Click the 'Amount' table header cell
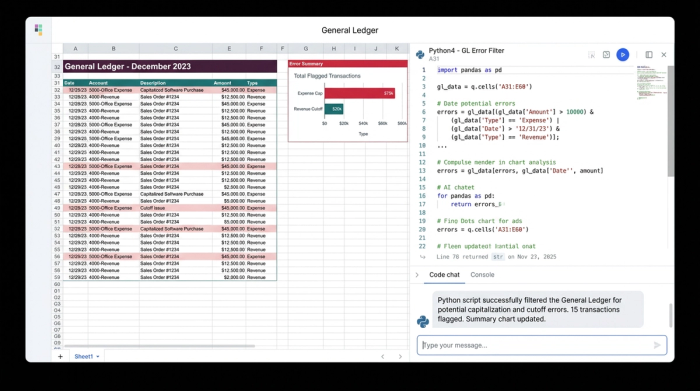The width and height of the screenshot is (700, 391). tap(229, 83)
